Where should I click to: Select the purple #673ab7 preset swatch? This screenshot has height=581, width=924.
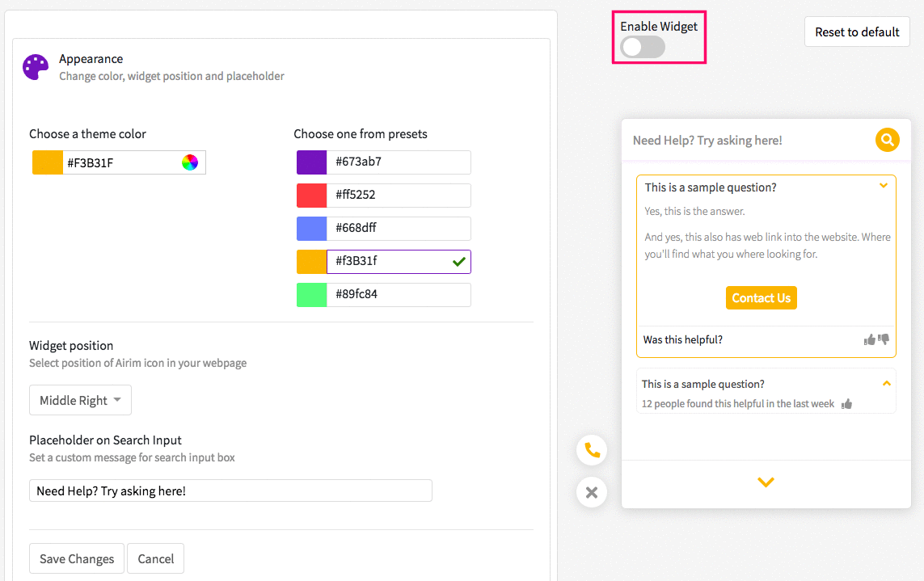(x=311, y=162)
